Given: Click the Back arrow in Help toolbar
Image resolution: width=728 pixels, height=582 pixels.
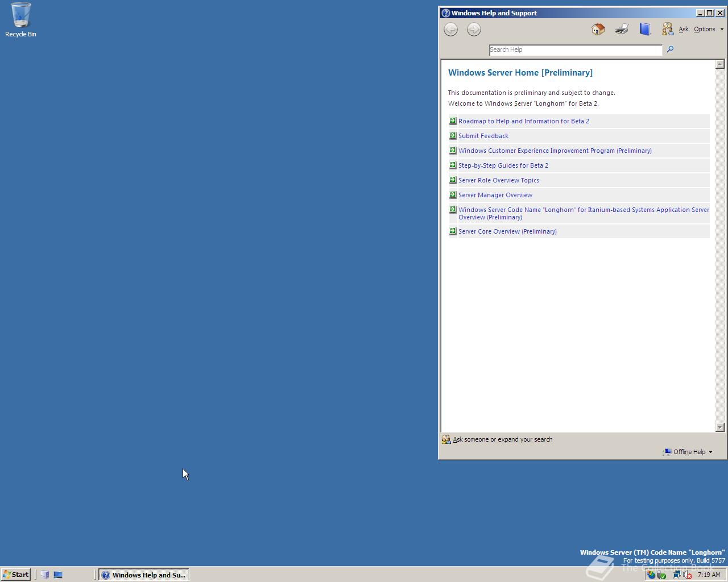Looking at the screenshot, I should coord(450,30).
